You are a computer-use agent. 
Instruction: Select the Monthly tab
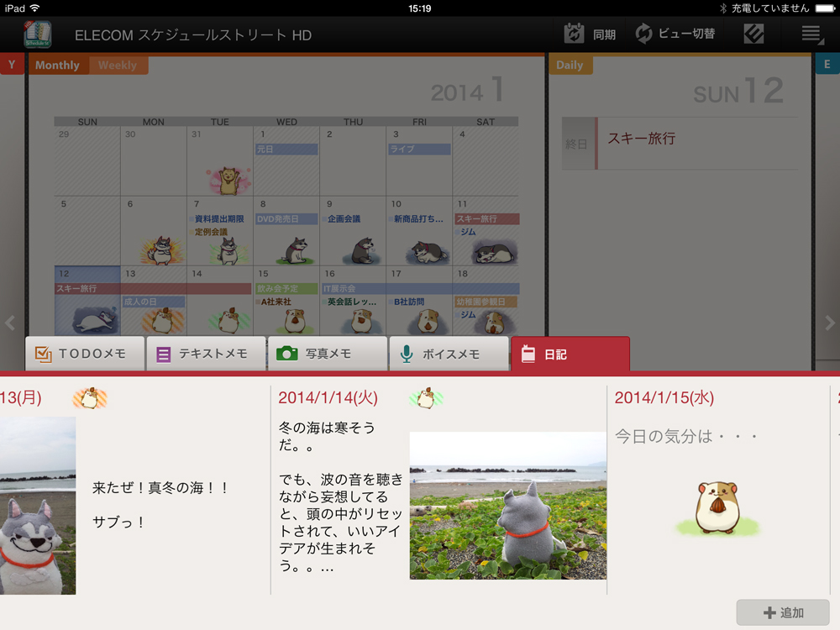pyautogui.click(x=57, y=65)
